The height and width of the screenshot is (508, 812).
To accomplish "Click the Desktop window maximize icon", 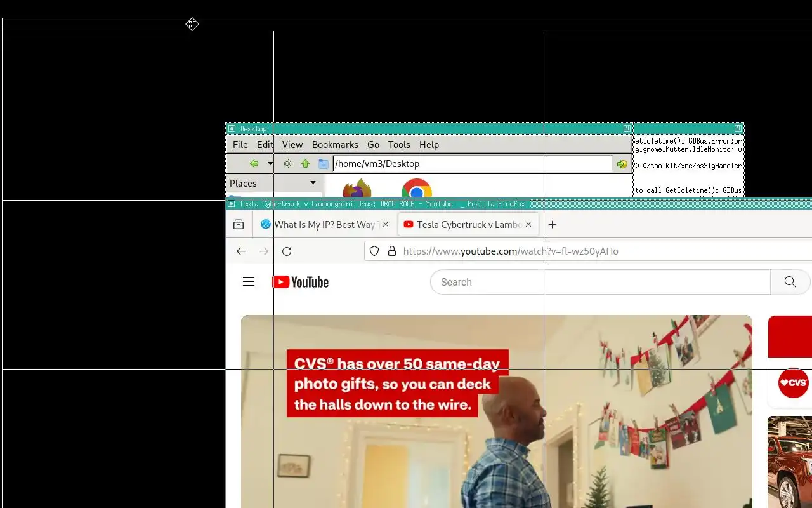I will click(627, 128).
